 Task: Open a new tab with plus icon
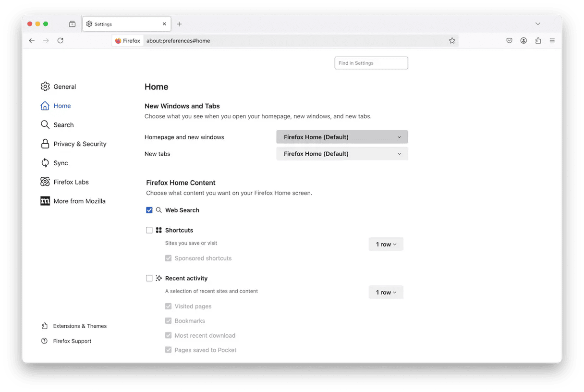(179, 24)
